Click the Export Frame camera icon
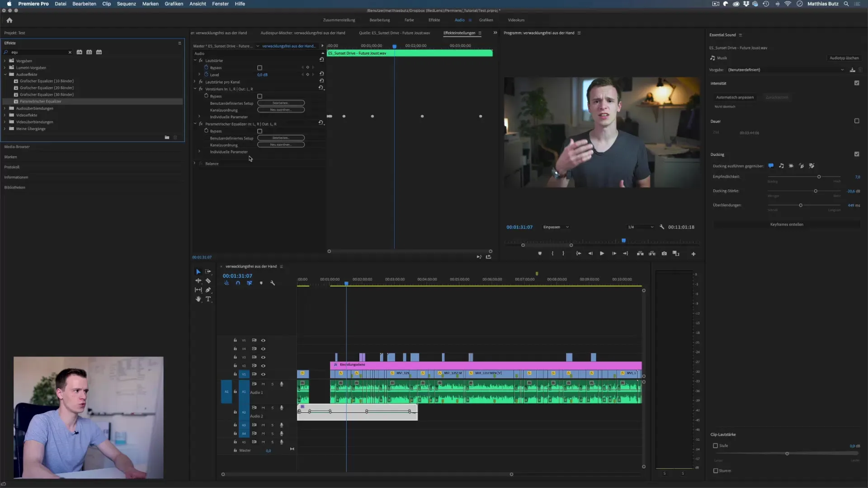Screen dimensions: 868x488 (664, 253)
